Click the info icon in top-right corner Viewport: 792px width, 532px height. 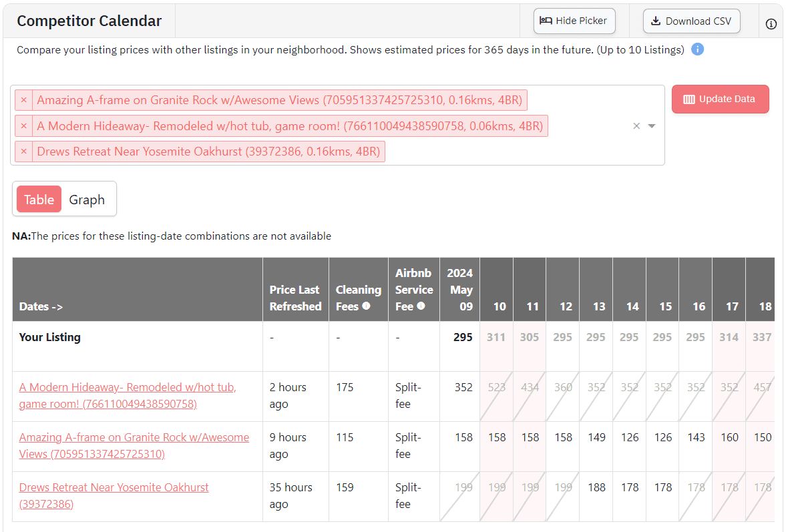pyautogui.click(x=771, y=24)
